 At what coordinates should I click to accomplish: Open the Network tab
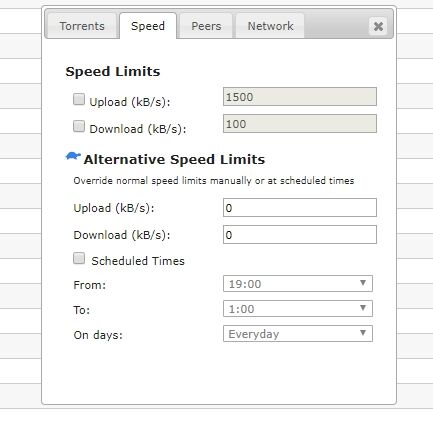[270, 26]
